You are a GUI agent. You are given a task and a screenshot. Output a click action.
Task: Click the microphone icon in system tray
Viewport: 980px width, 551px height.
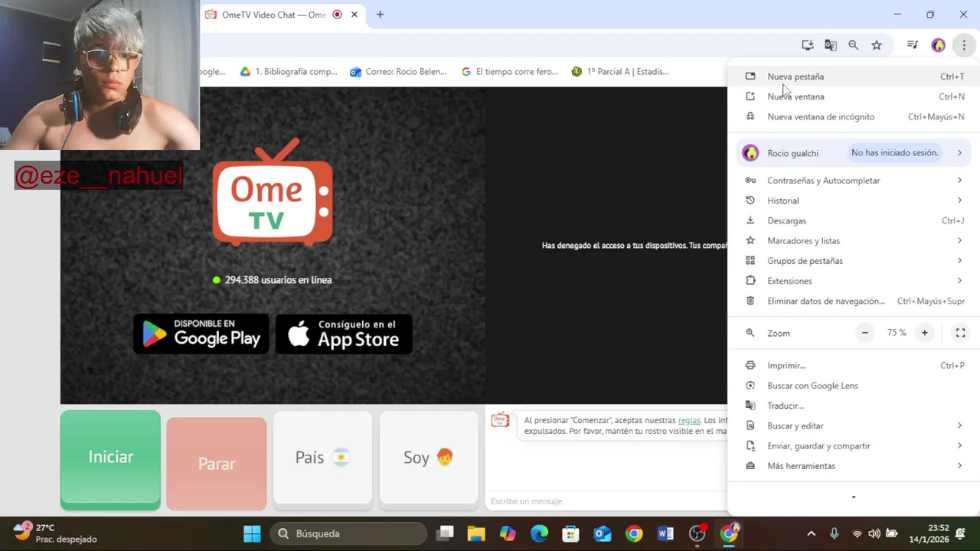835,533
